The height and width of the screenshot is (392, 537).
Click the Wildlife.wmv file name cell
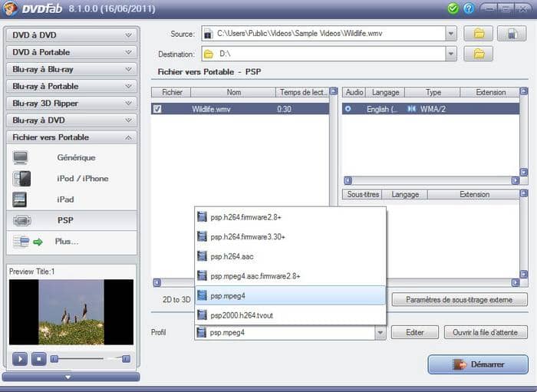pos(211,109)
